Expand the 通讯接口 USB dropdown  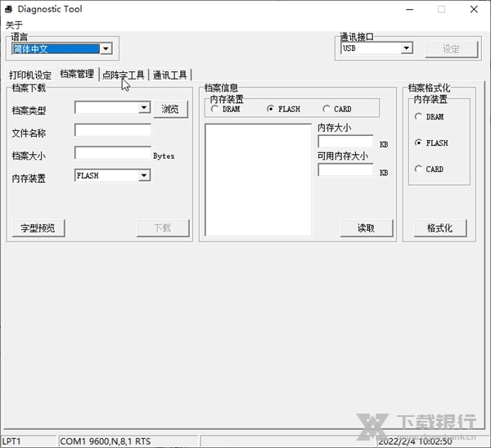[407, 48]
